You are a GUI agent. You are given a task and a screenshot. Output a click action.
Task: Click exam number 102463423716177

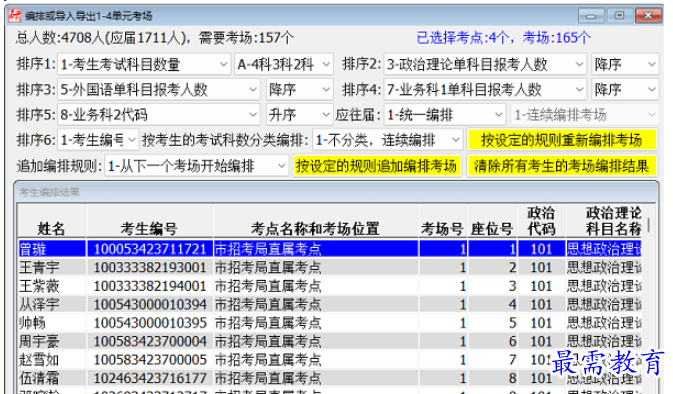(x=150, y=378)
